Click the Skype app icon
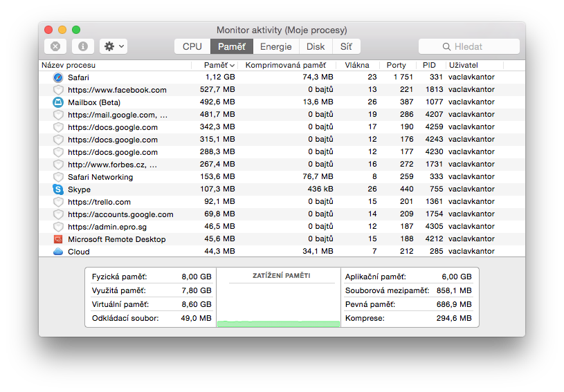This screenshot has width=564, height=392. [x=58, y=189]
